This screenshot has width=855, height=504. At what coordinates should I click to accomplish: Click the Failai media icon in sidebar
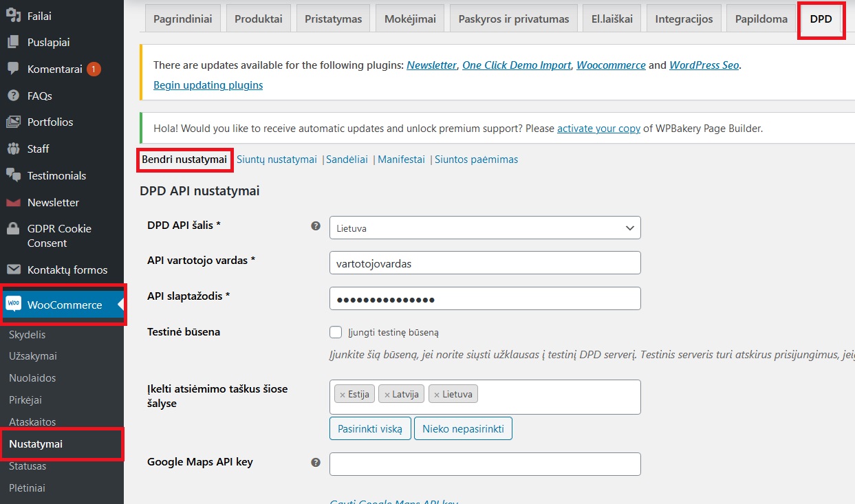13,16
